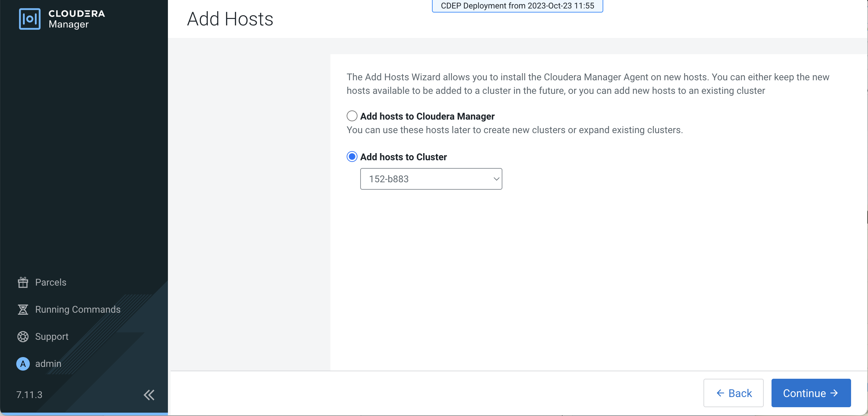Click the dropdown chevron of cluster selector
This screenshot has height=416, width=868.
496,179
